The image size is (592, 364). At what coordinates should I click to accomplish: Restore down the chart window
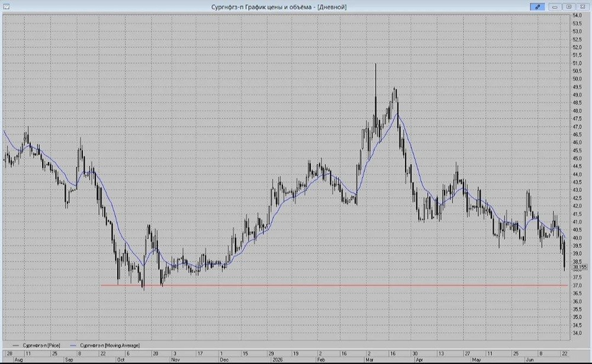tap(568, 7)
